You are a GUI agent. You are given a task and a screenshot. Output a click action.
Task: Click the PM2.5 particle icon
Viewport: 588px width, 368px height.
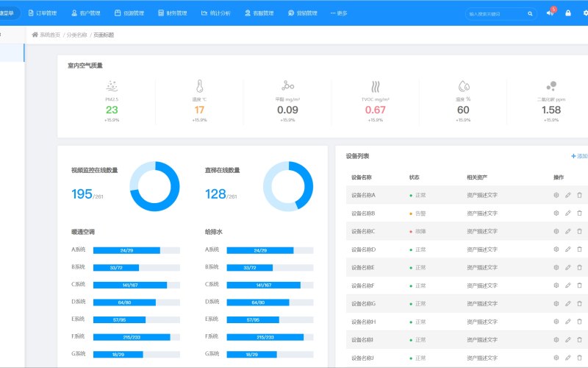tap(112, 86)
